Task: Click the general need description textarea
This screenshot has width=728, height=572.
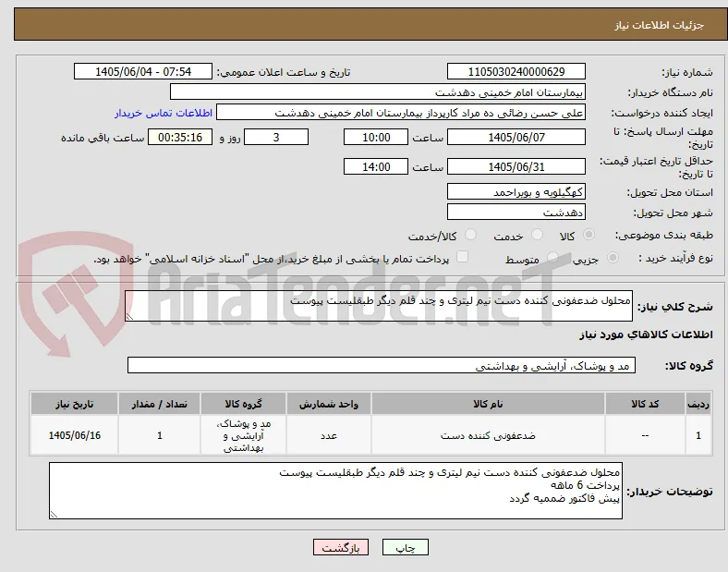Action: (379, 306)
